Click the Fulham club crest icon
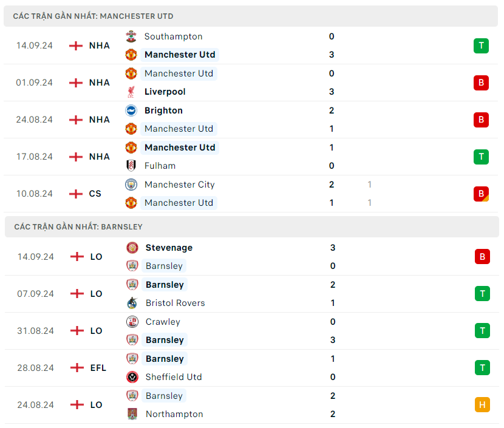Screen dimensions: 504x428 click(131, 166)
